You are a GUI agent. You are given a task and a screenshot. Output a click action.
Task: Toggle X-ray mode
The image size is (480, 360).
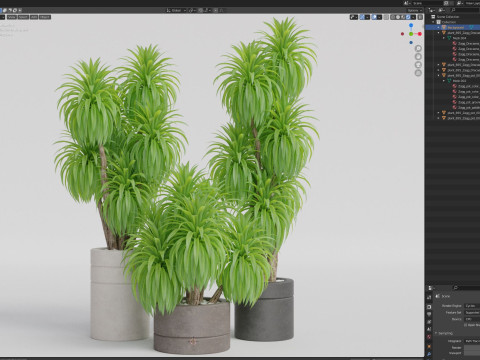click(x=386, y=17)
